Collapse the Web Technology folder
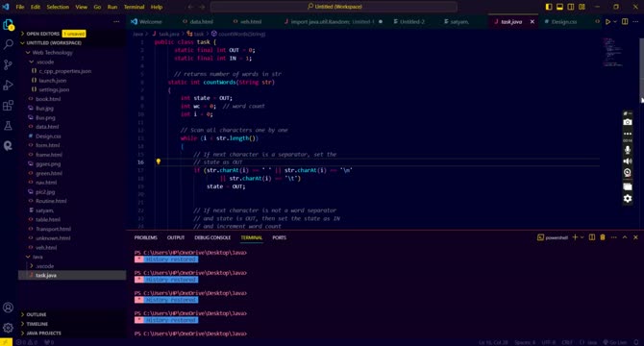 tap(52, 53)
